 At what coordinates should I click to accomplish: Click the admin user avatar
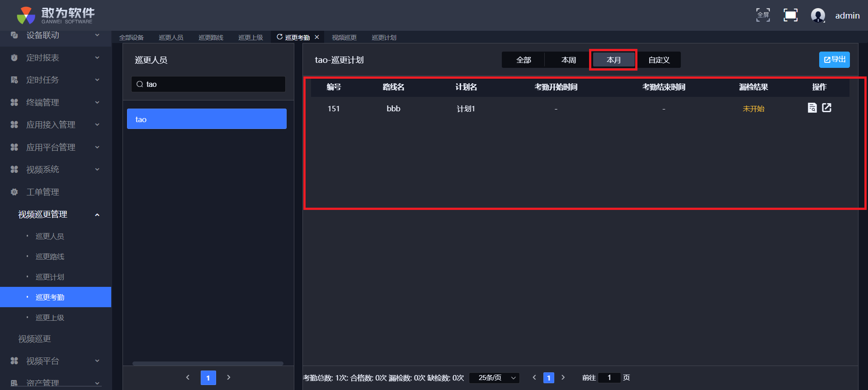pyautogui.click(x=818, y=15)
